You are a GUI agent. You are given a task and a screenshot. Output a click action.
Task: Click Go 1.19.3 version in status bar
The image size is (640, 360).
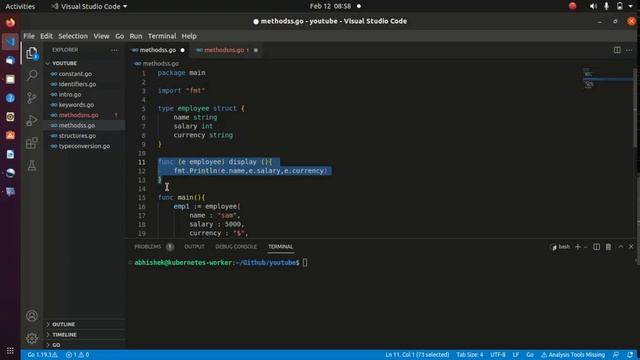[42, 355]
